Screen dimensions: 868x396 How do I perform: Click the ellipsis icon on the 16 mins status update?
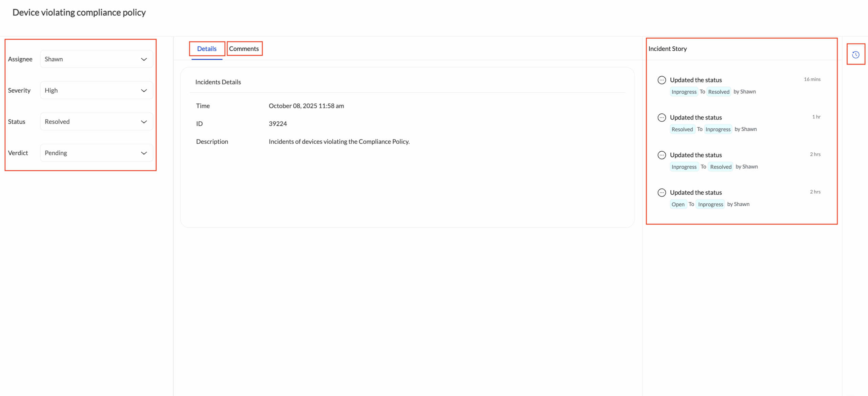[662, 80]
